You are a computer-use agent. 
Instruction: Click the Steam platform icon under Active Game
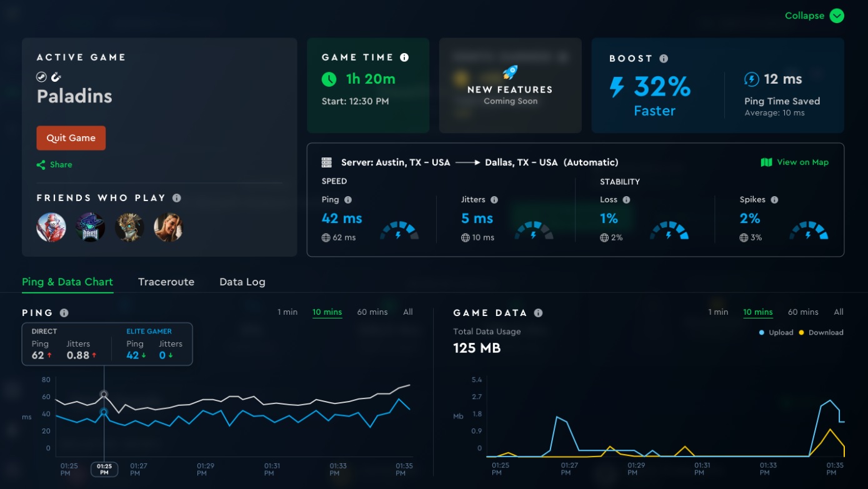tap(41, 77)
